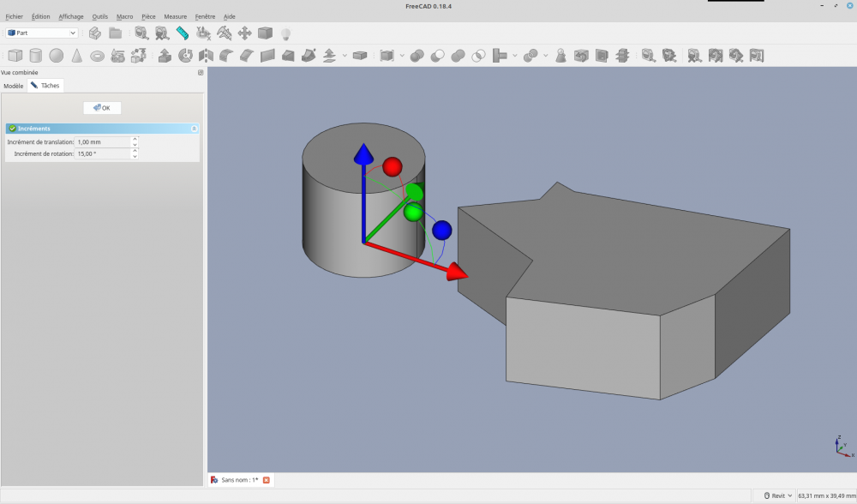The height and width of the screenshot is (504, 857).
Task: Open the Part workbench selector dropdown
Action: (x=41, y=33)
